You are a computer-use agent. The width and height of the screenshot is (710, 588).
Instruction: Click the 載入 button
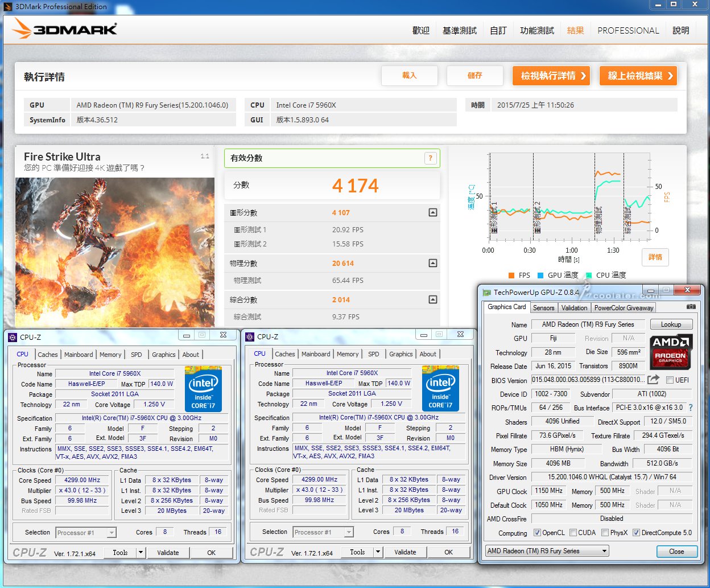tap(410, 76)
